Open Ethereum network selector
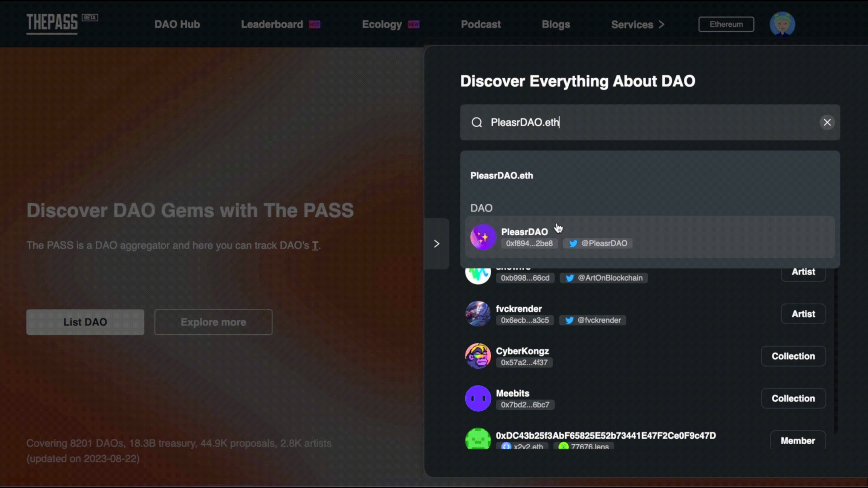 [726, 24]
